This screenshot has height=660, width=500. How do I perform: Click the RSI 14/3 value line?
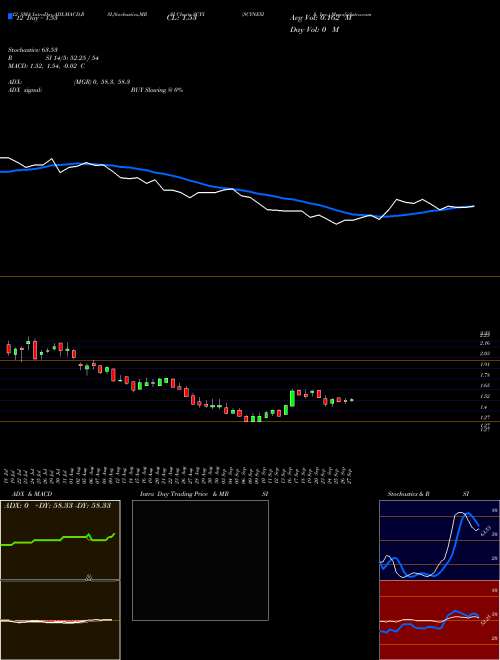coord(53,58)
